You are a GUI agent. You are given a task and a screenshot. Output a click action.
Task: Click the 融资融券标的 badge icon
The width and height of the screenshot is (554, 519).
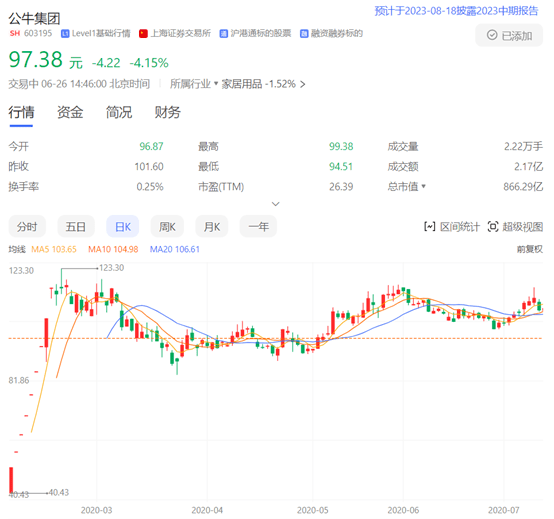pos(304,34)
